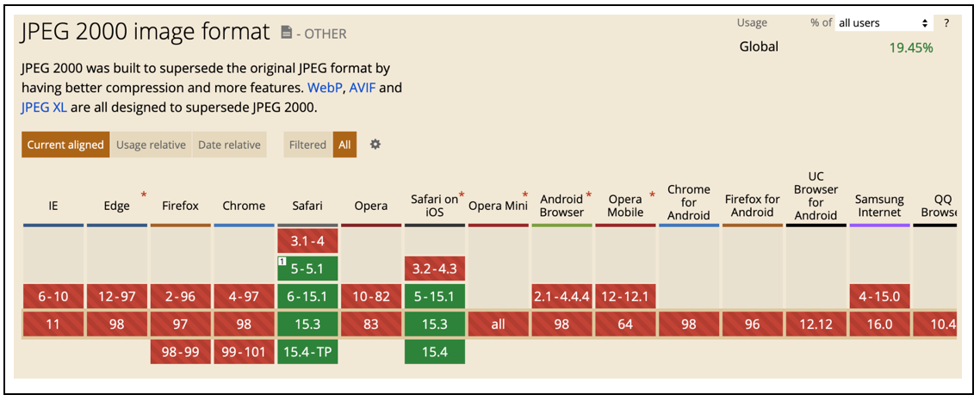This screenshot has width=980, height=401.
Task: Click the Chrome 98 support cell
Action: coord(244,324)
